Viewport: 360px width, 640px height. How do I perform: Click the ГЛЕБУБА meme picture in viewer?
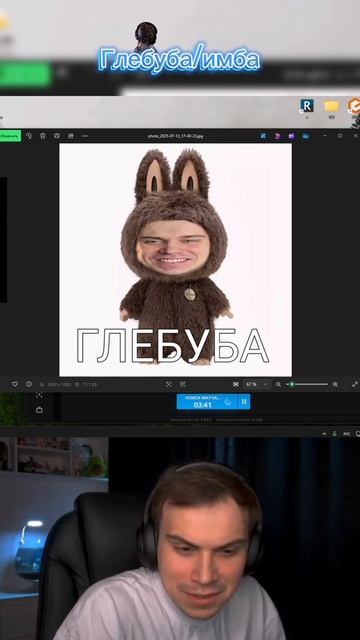176,260
